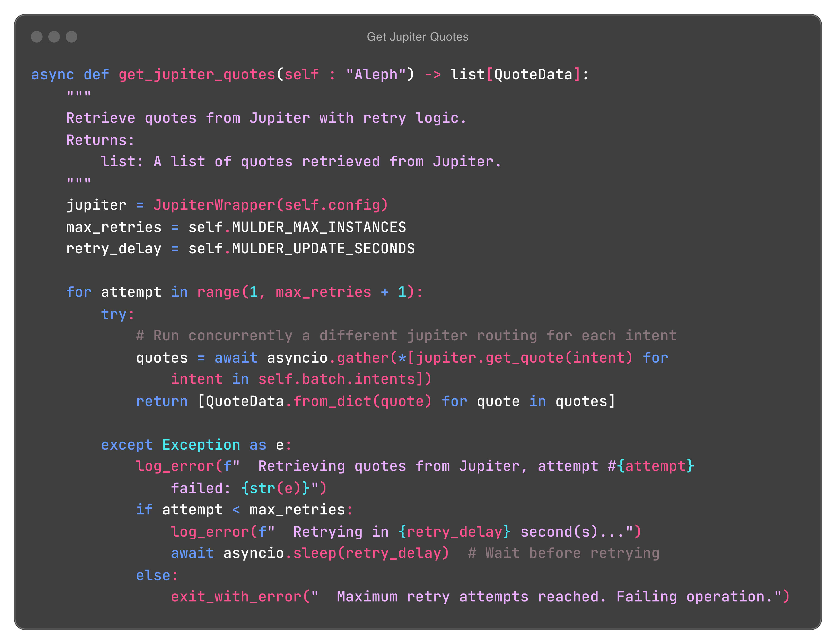Click the "Aleph" type annotation string
The image size is (836, 644).
tap(376, 75)
